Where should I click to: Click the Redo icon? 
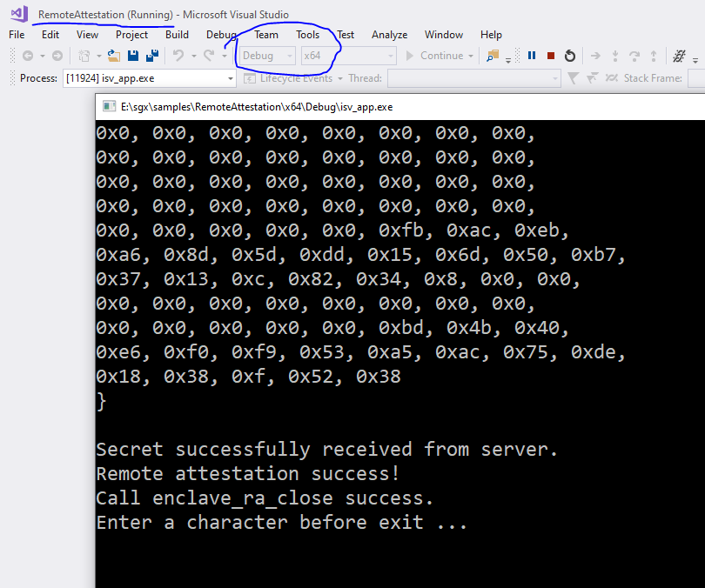pyautogui.click(x=207, y=55)
